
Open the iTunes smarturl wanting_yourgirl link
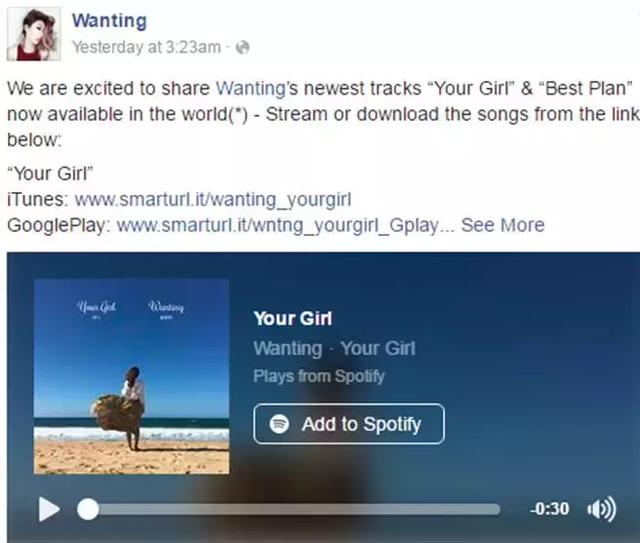[x=213, y=200]
